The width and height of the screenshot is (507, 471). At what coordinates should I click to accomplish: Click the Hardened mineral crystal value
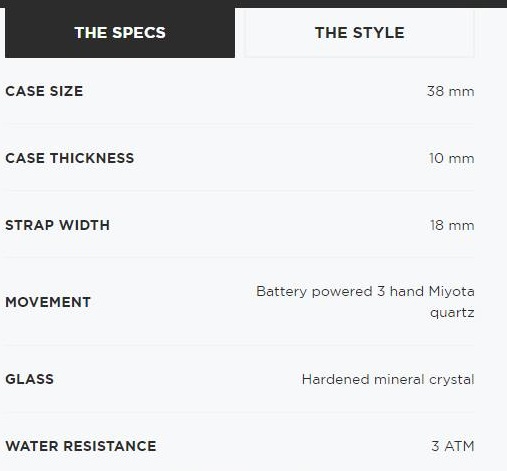(x=388, y=379)
